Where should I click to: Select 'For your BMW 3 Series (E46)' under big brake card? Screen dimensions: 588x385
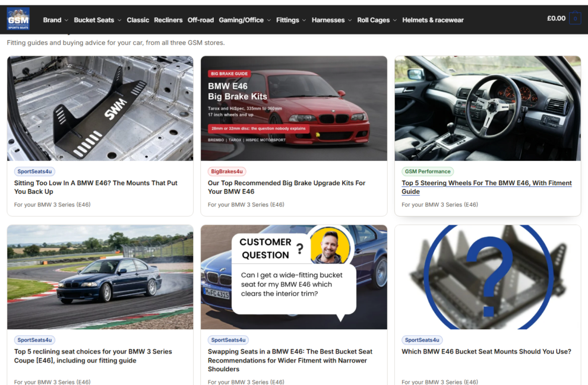click(x=246, y=205)
